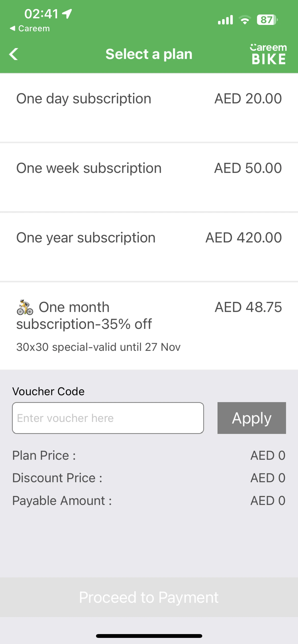Tap the Careem BIKE logo
This screenshot has height=644, width=298.
268,54
